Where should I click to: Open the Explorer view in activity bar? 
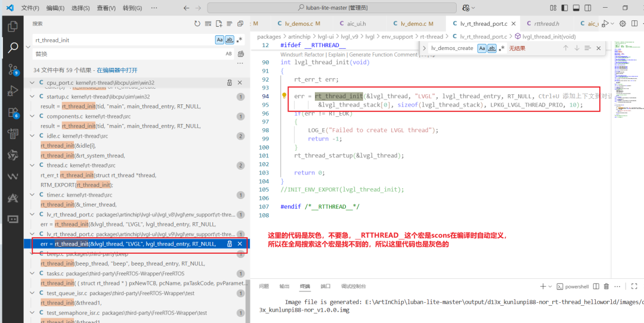click(13, 26)
